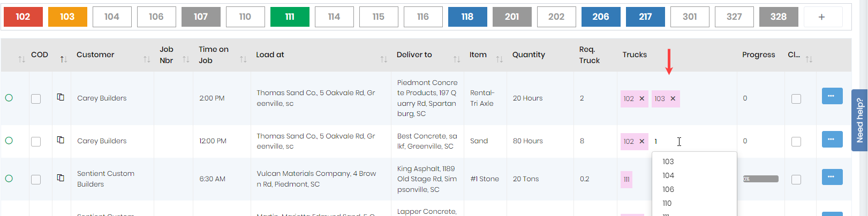Choose truck 106 in the dropdown list
The height and width of the screenshot is (216, 868).
point(668,189)
